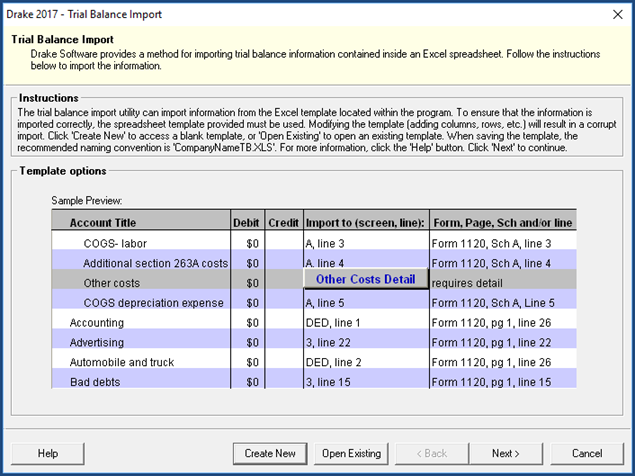Image resolution: width=635 pixels, height=476 pixels.
Task: Select the Debit column header
Action: pos(246,222)
